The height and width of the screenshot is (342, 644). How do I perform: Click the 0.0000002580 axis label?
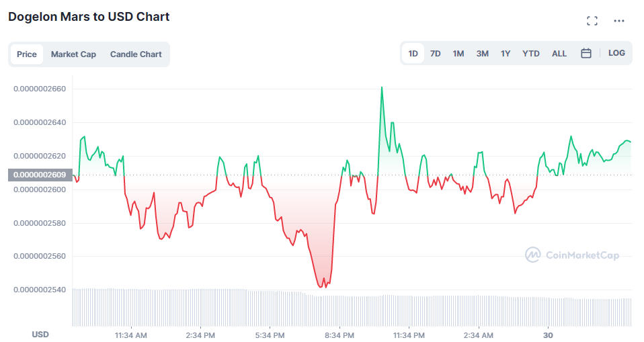tap(40, 223)
